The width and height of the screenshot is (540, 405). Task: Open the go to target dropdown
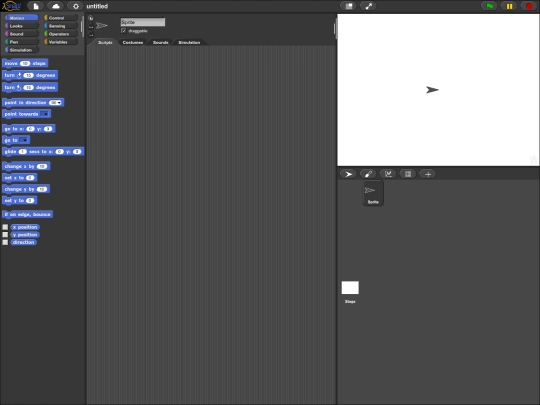24,140
